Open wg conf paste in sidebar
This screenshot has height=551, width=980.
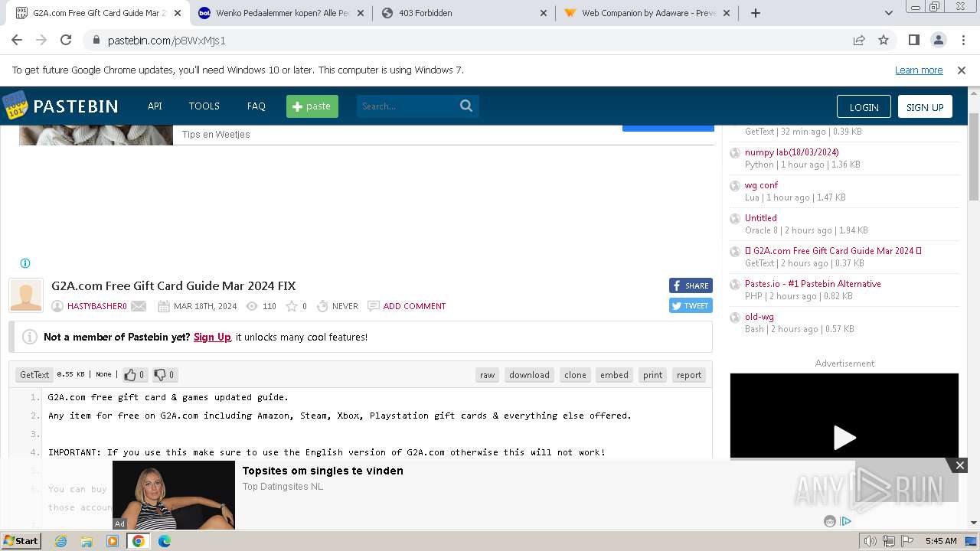point(761,185)
